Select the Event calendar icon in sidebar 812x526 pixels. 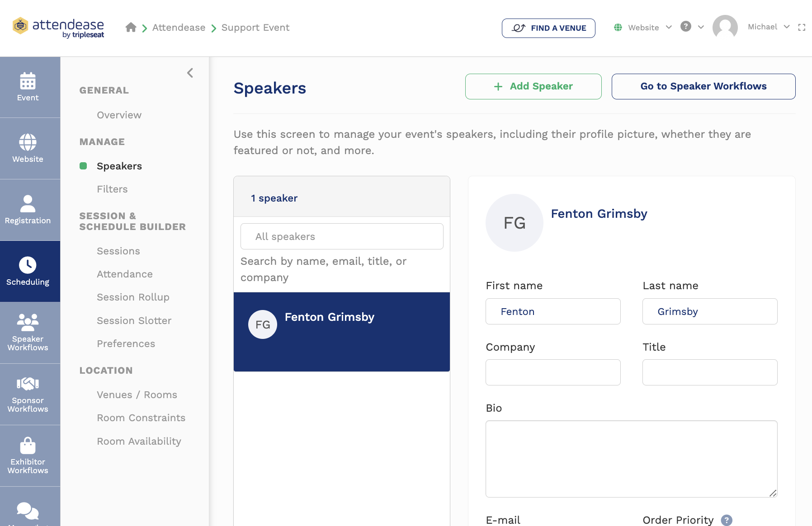coord(28,82)
